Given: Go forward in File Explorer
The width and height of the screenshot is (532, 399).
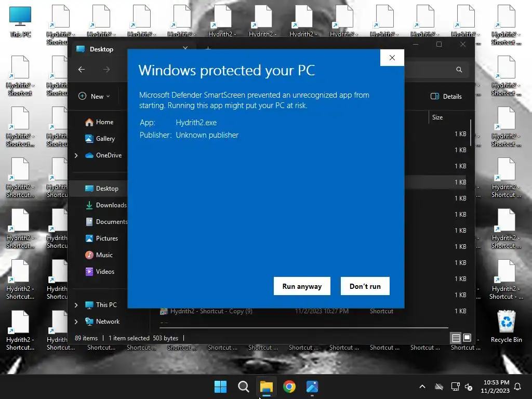Looking at the screenshot, I should point(107,70).
